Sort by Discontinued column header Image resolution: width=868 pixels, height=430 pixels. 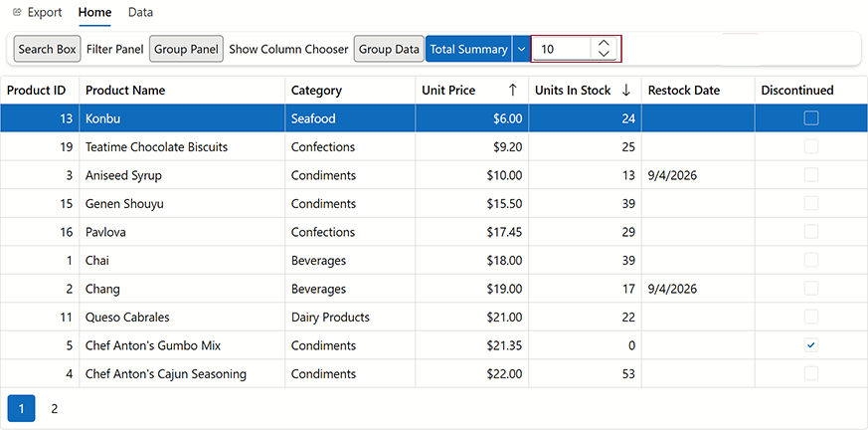811,91
